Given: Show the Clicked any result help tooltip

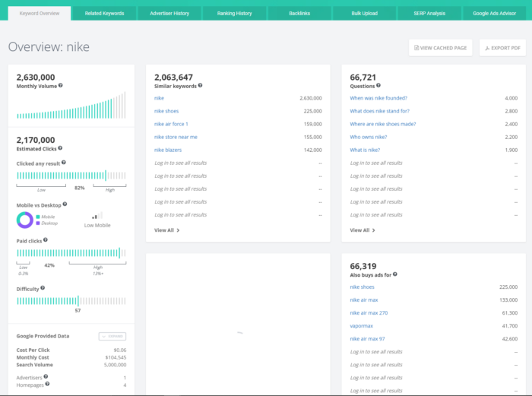Looking at the screenshot, I should click(x=64, y=163).
